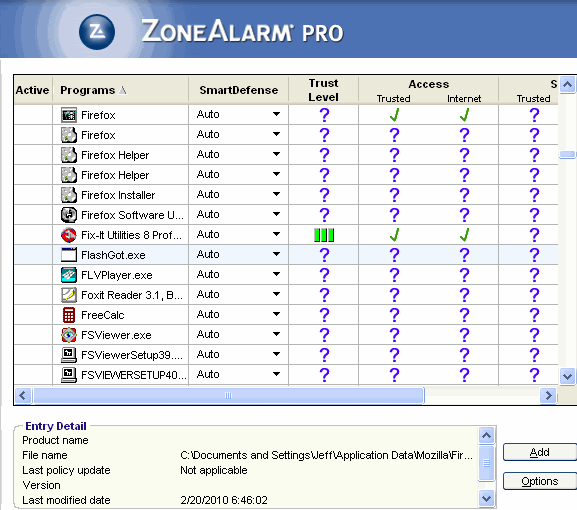
Task: Open SmartDefense dropdown for Foxit Reader
Action: click(276, 294)
